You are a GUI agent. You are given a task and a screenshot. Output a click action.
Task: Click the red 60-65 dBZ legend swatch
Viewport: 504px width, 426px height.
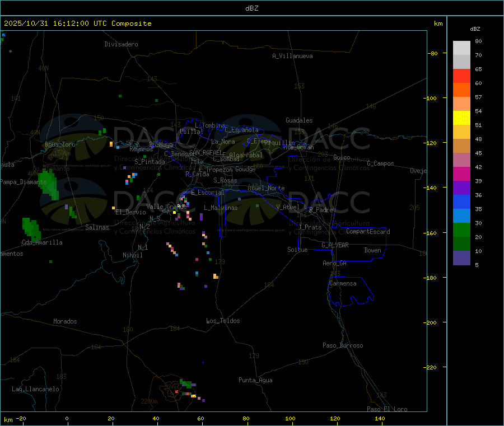[461, 76]
